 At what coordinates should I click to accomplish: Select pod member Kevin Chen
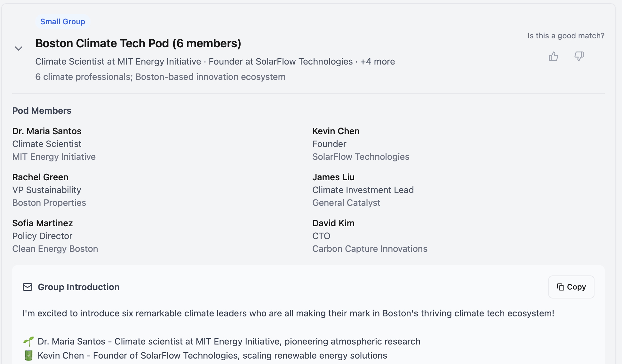(336, 131)
